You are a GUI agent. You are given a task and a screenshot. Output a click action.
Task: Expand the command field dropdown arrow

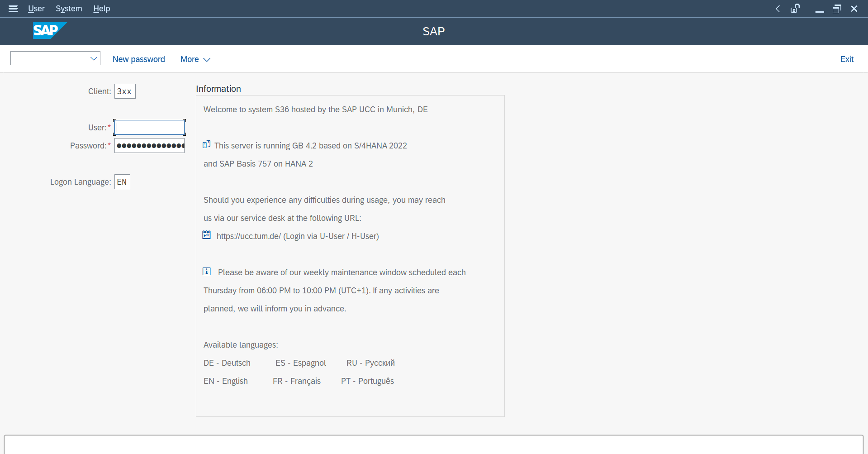coord(94,59)
